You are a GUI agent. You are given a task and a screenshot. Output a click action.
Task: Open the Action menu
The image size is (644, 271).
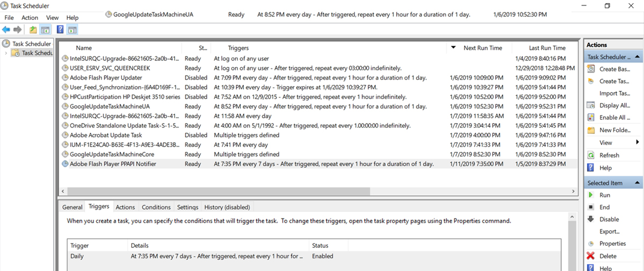pos(30,18)
